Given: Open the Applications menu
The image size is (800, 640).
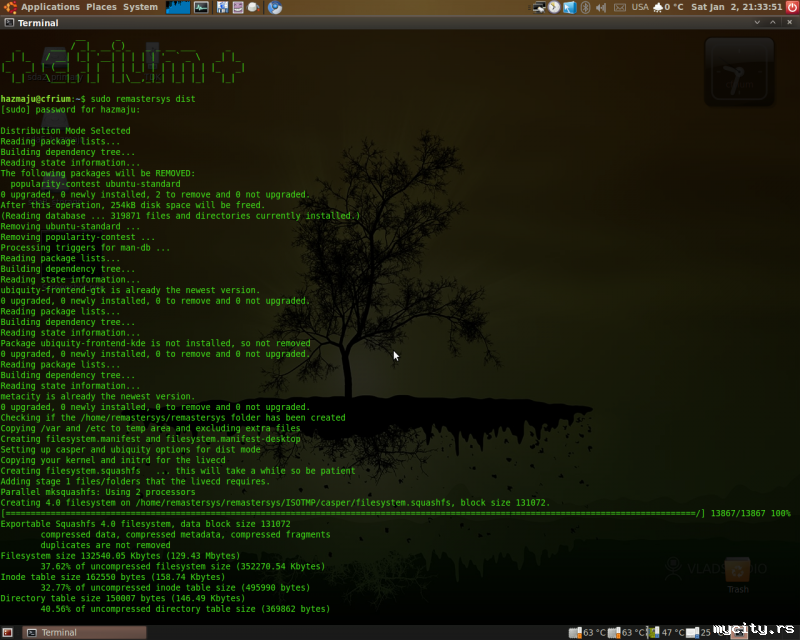Looking at the screenshot, I should (x=50, y=7).
